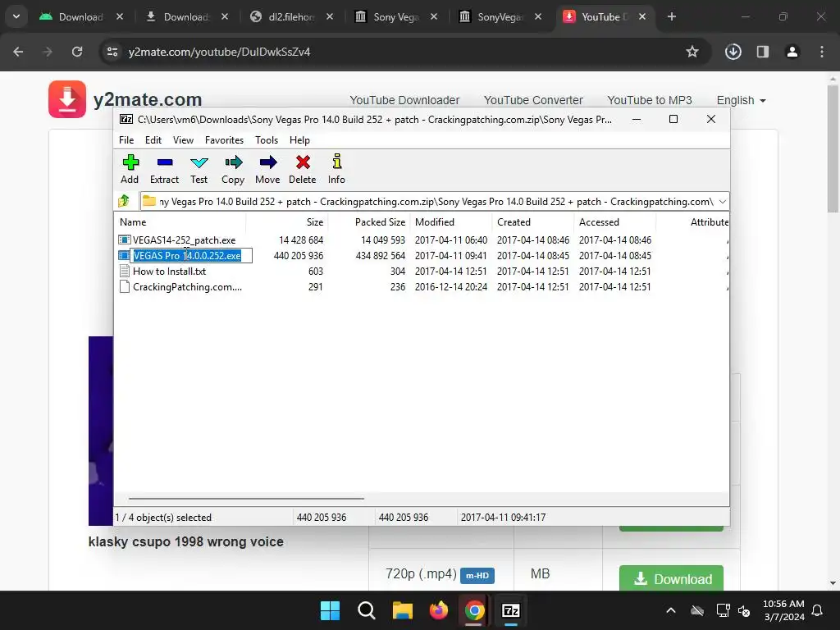The image size is (840, 630).
Task: Open the Info toolbar icon in 7-Zip
Action: click(x=336, y=169)
